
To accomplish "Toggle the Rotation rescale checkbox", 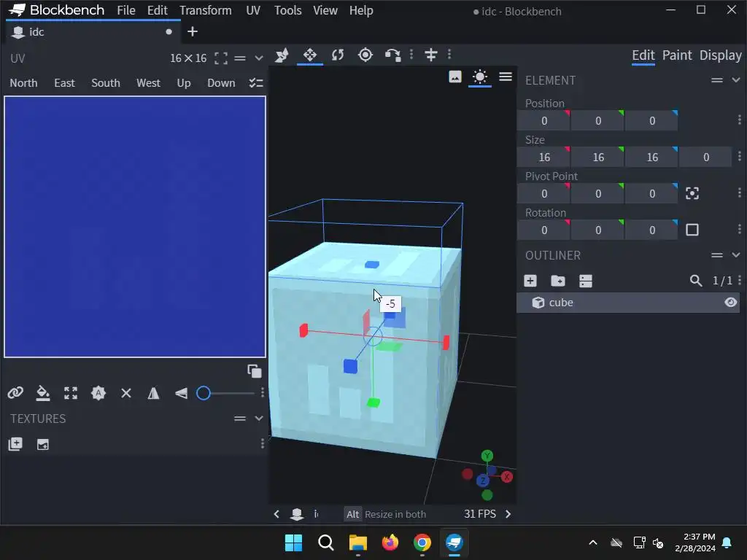I will coord(692,230).
